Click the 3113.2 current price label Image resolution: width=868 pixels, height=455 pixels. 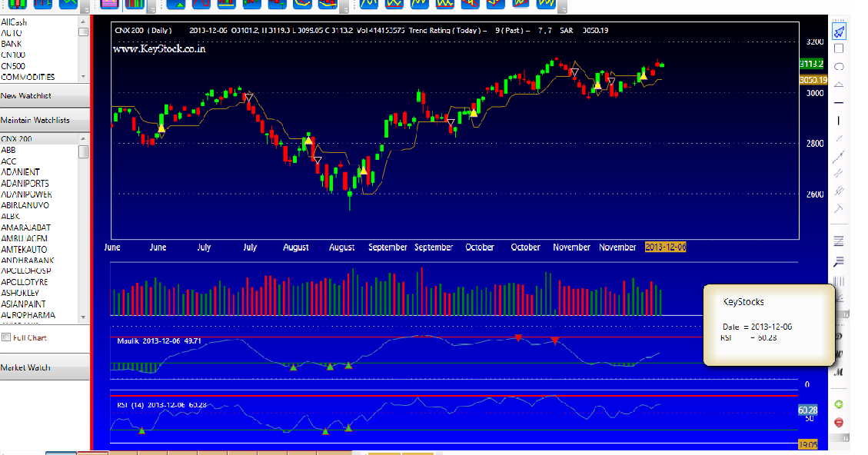tap(812, 65)
